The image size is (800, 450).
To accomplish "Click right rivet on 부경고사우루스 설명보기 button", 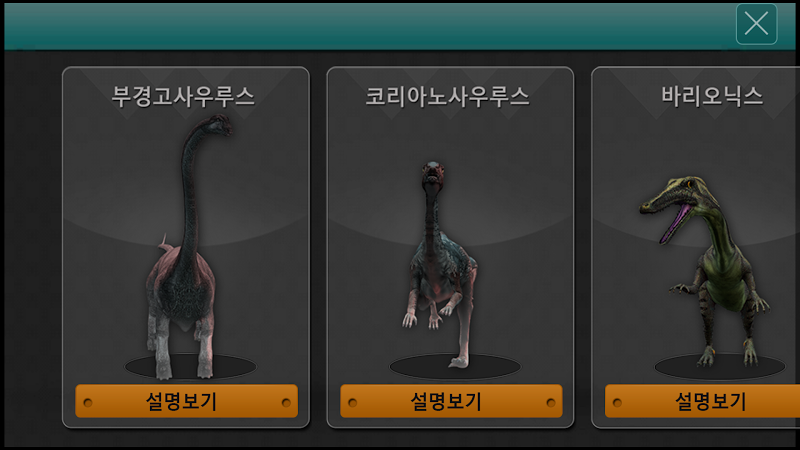I will click(x=286, y=403).
